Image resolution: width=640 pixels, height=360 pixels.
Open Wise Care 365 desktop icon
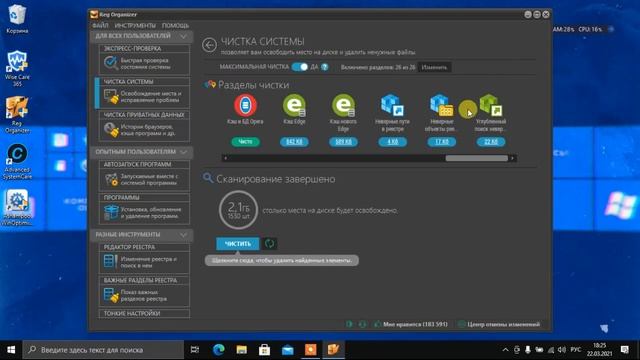tap(17, 68)
